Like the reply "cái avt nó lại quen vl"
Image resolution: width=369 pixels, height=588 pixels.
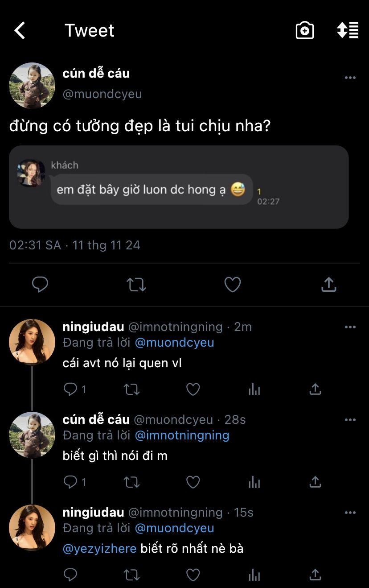point(193,389)
